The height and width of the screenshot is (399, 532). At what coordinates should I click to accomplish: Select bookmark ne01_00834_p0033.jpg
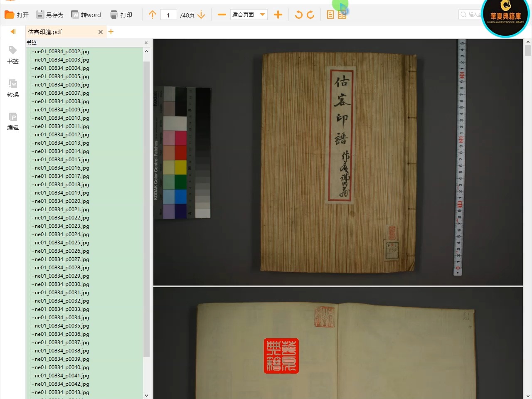point(62,309)
